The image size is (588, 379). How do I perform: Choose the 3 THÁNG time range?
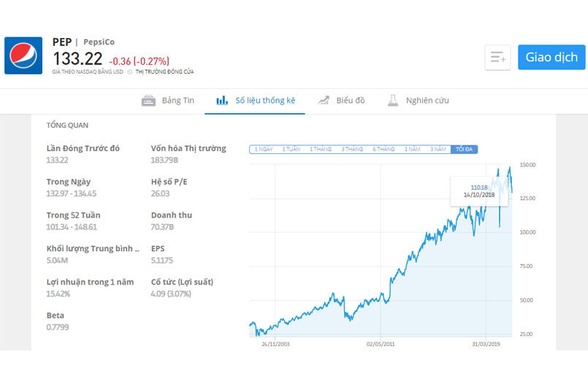(352, 149)
